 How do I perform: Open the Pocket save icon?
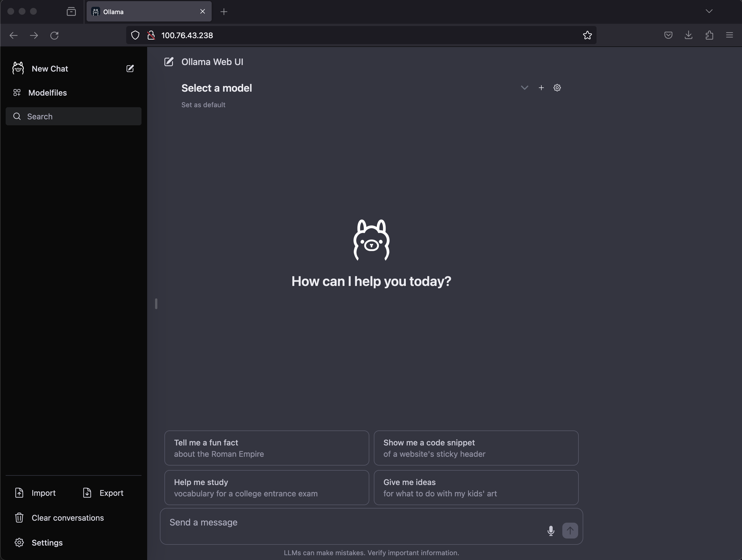tap(668, 35)
